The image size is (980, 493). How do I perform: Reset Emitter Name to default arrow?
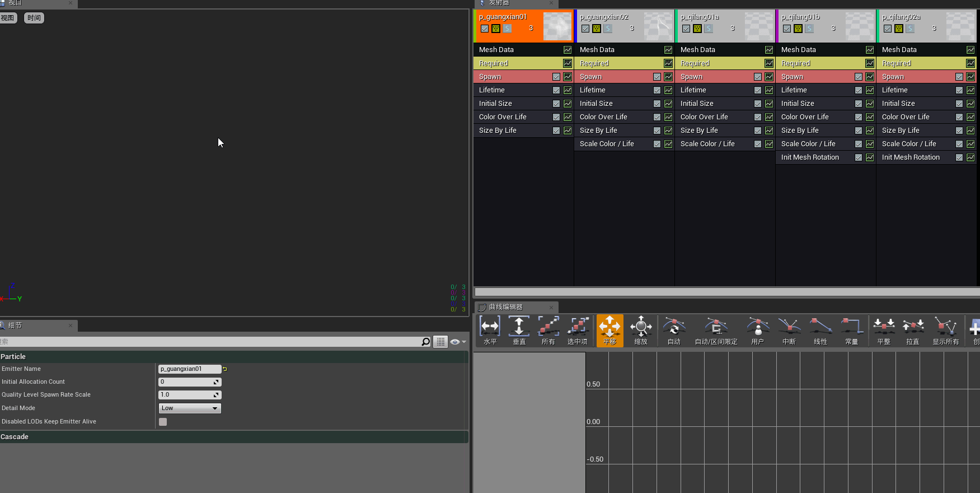(x=225, y=369)
